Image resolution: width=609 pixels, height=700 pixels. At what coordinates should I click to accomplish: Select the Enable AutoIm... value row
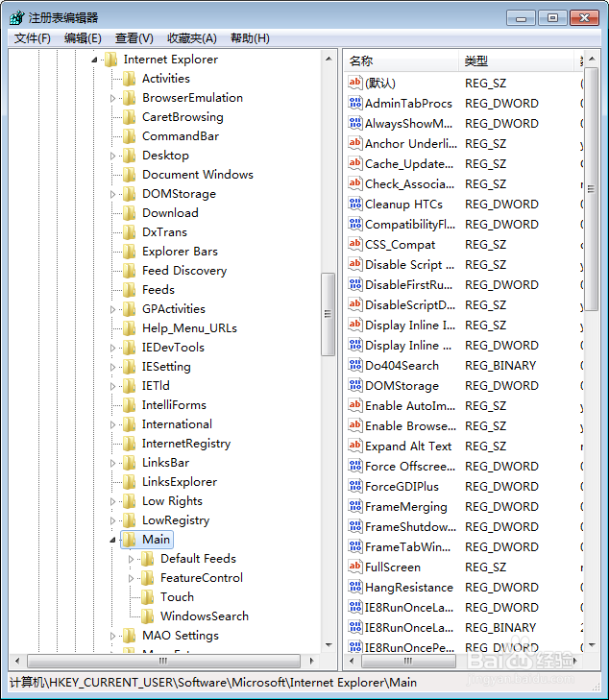point(464,405)
